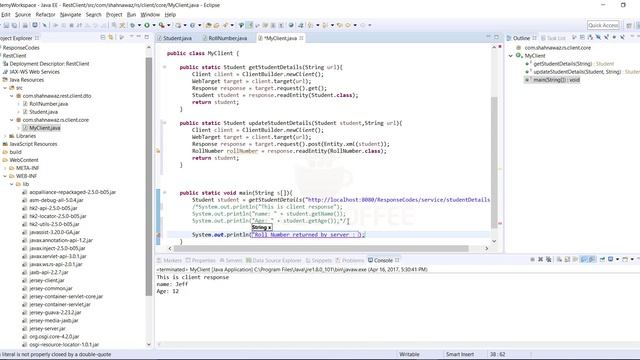The width and height of the screenshot is (640, 360).
Task: Open the Markers tab
Action: tap(169, 260)
